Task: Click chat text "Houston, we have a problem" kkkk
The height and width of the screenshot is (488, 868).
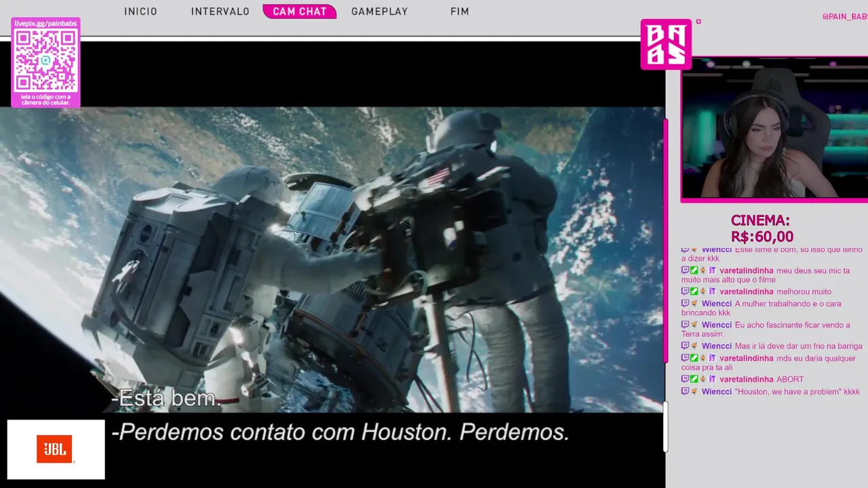Action: click(797, 392)
